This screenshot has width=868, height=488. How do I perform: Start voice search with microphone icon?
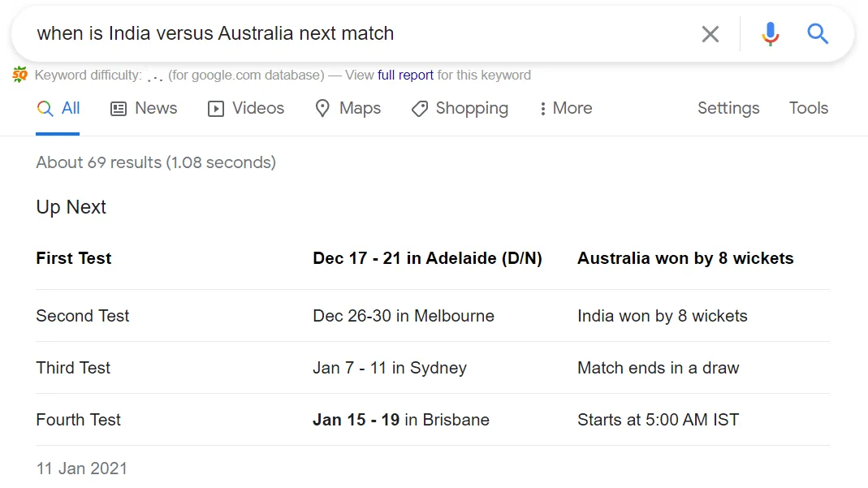770,34
